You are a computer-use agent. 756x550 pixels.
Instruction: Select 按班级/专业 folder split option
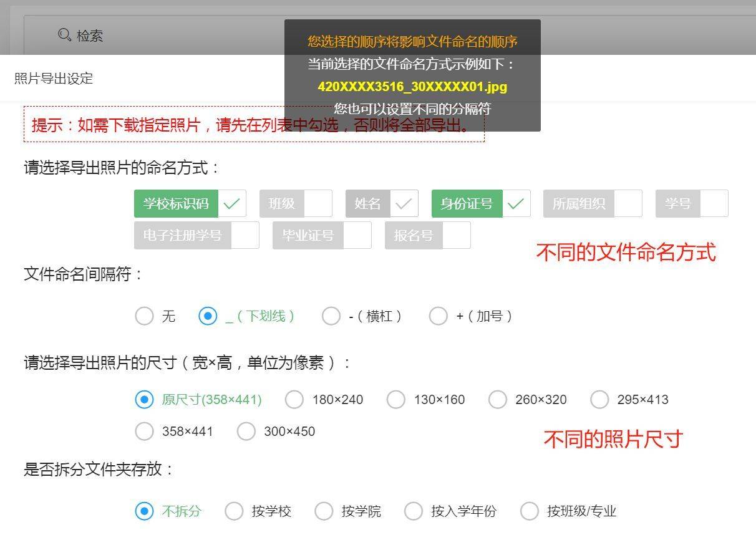530,511
